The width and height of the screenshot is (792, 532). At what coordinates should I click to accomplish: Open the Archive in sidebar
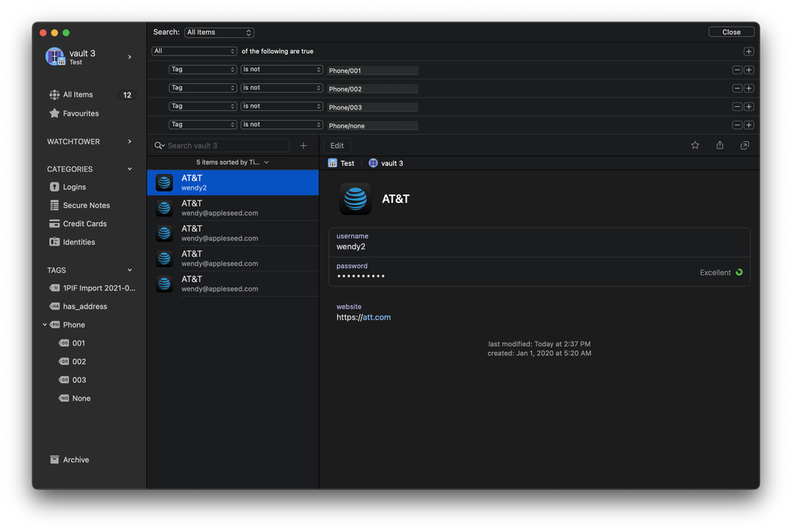75,460
